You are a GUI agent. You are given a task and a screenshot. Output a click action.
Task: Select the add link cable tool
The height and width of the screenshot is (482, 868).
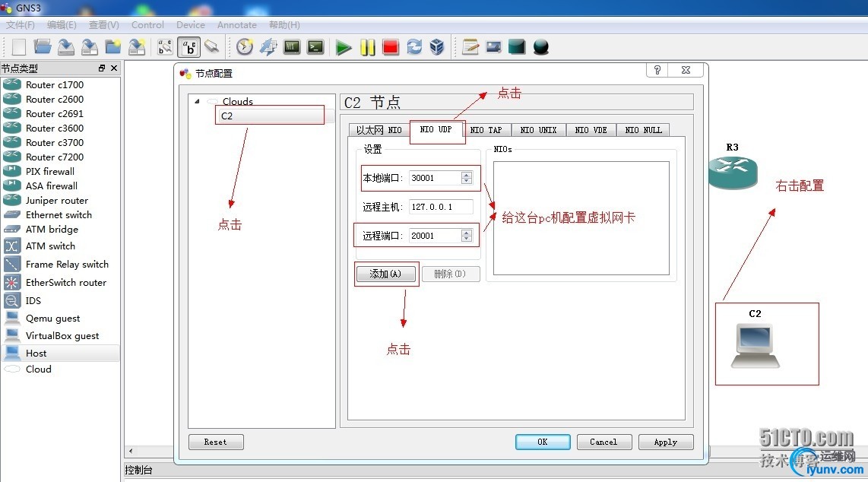pyautogui.click(x=211, y=47)
